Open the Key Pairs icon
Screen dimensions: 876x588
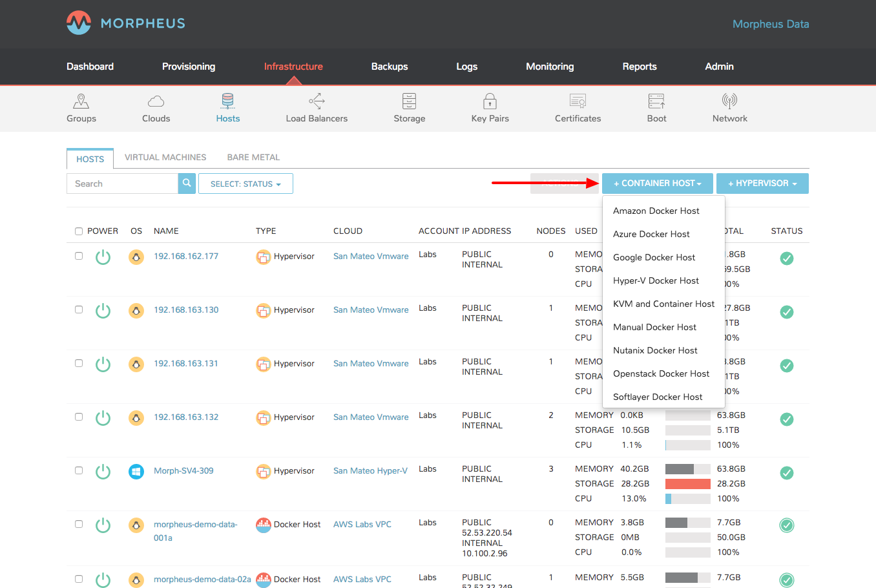tap(490, 101)
